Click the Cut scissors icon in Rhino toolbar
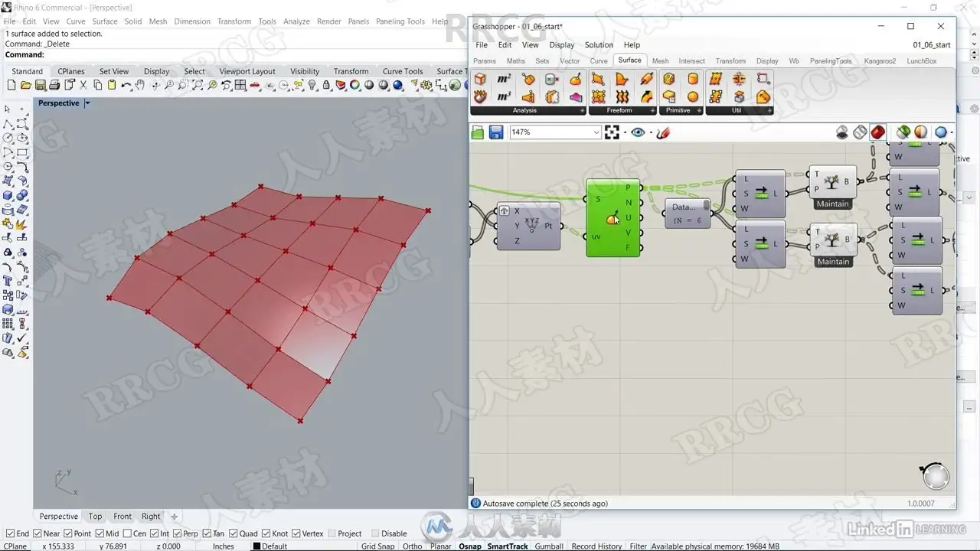 [x=83, y=86]
